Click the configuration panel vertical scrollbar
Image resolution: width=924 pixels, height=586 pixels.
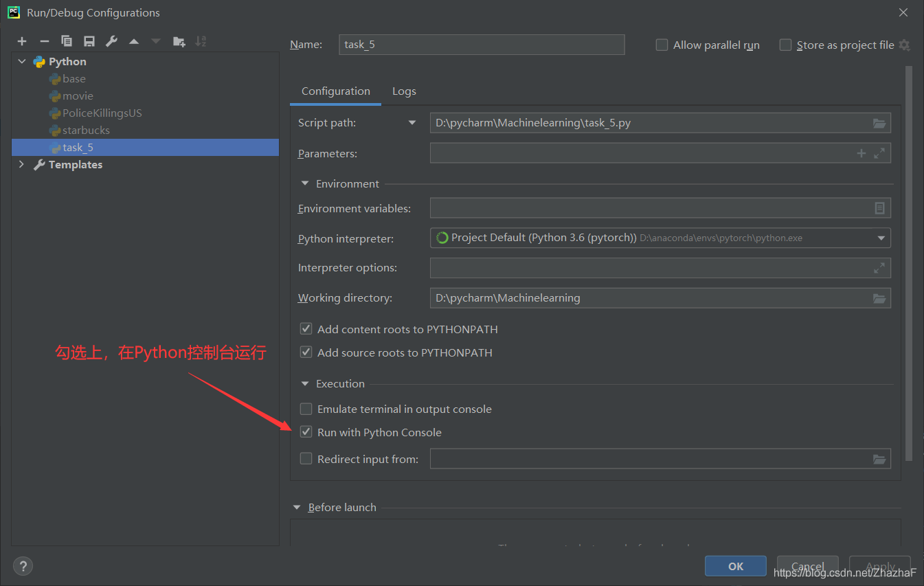909,263
